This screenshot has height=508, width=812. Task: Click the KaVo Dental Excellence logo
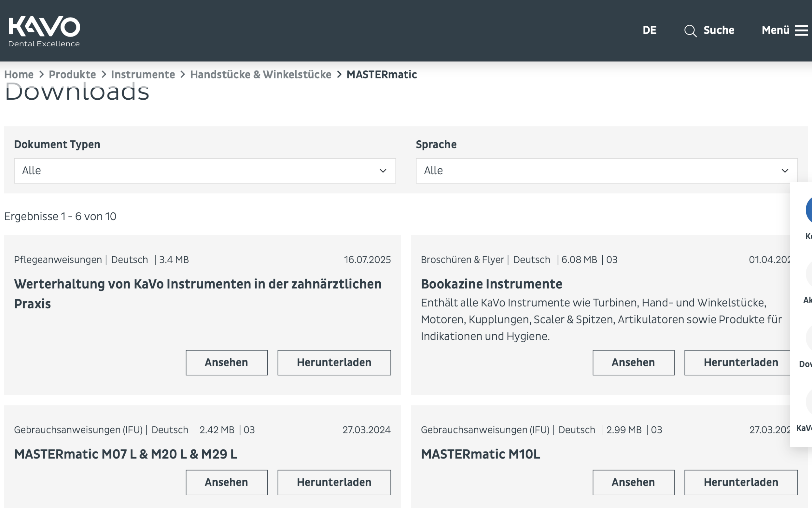tap(44, 31)
